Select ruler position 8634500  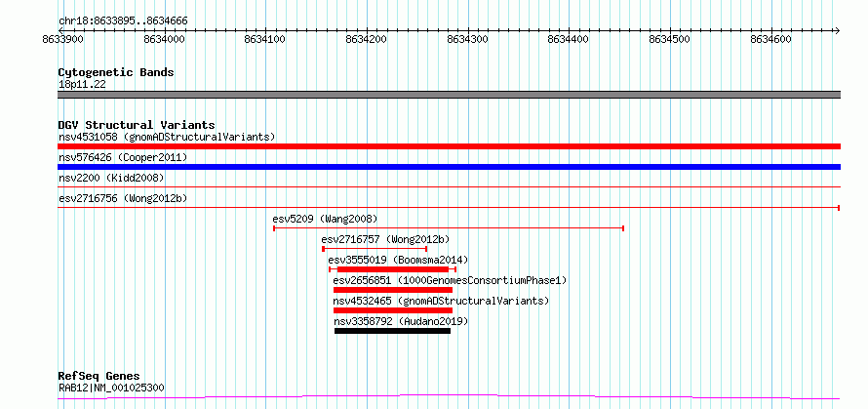click(669, 39)
